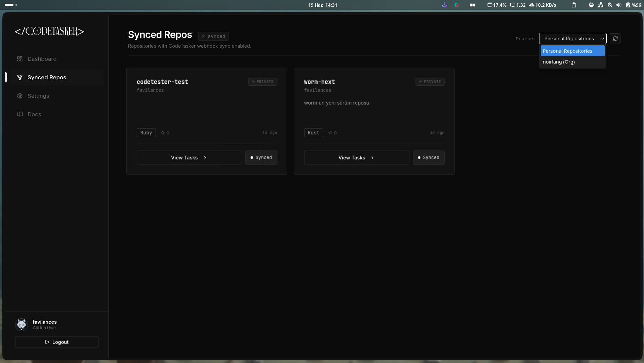Click favilances owner under codetester-test
Image resolution: width=644 pixels, height=363 pixels.
pyautogui.click(x=150, y=90)
